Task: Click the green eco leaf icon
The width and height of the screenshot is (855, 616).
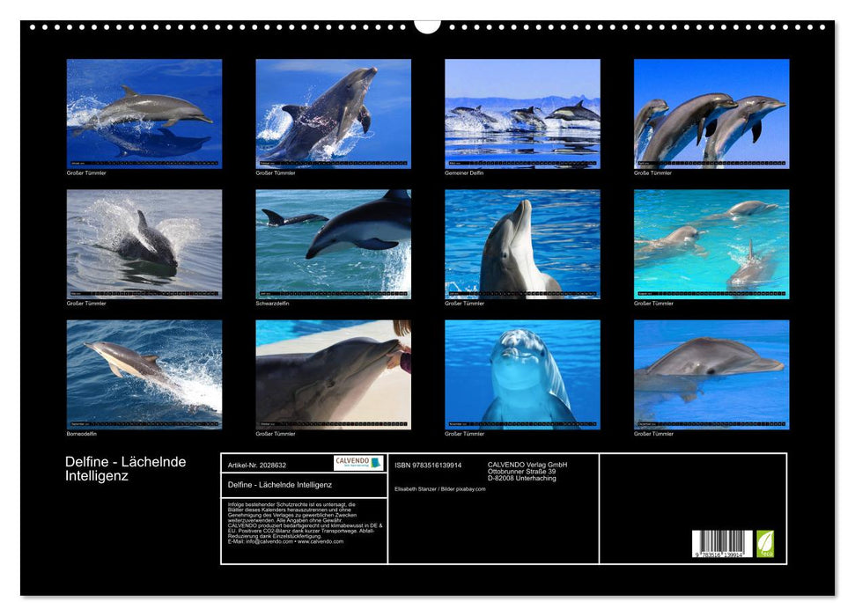Action: point(765,542)
